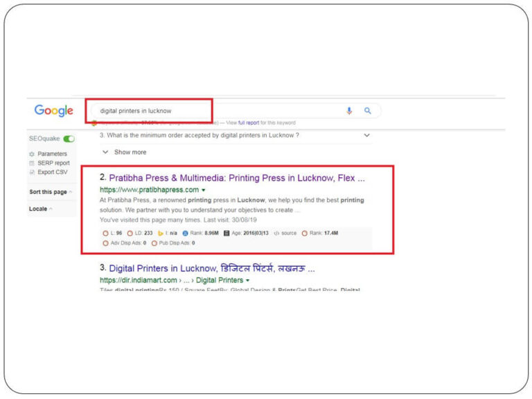The height and width of the screenshot is (399, 532).
Task: Click the Alexa Rank 8.96M icon
Action: pos(185,233)
